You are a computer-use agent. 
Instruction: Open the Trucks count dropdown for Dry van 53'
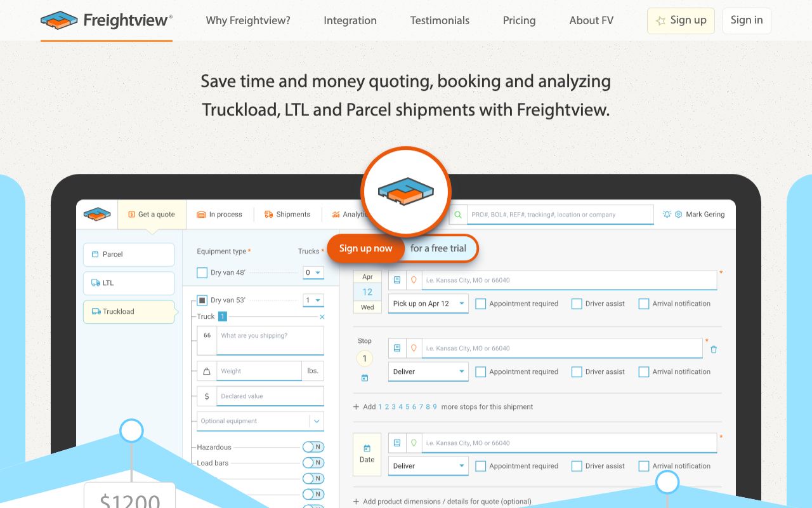click(x=313, y=300)
